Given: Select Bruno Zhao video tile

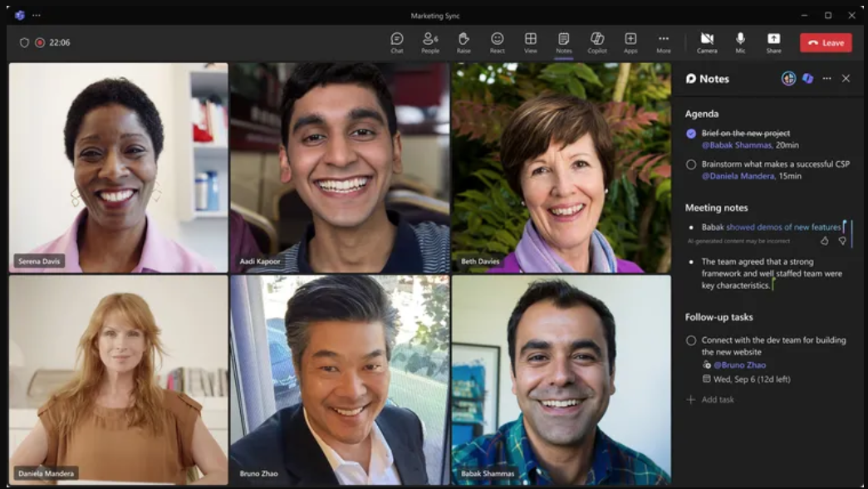Looking at the screenshot, I should [340, 380].
